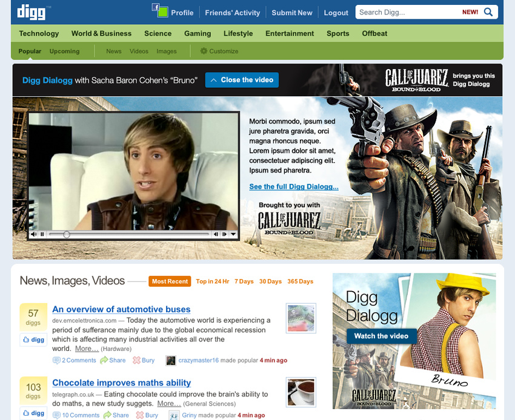Digg the Chocolate improves maths story
This screenshot has height=420, width=515.
(x=33, y=413)
